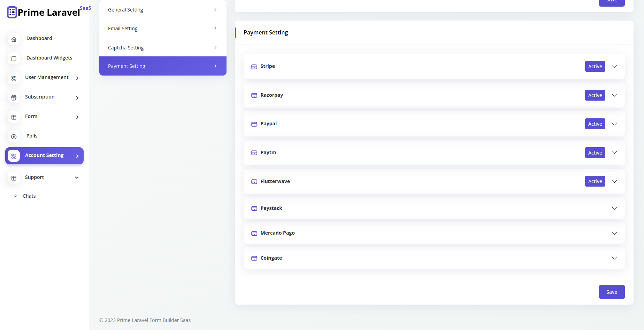
Task: Collapse the Paypal section chevron
Action: [x=614, y=124]
